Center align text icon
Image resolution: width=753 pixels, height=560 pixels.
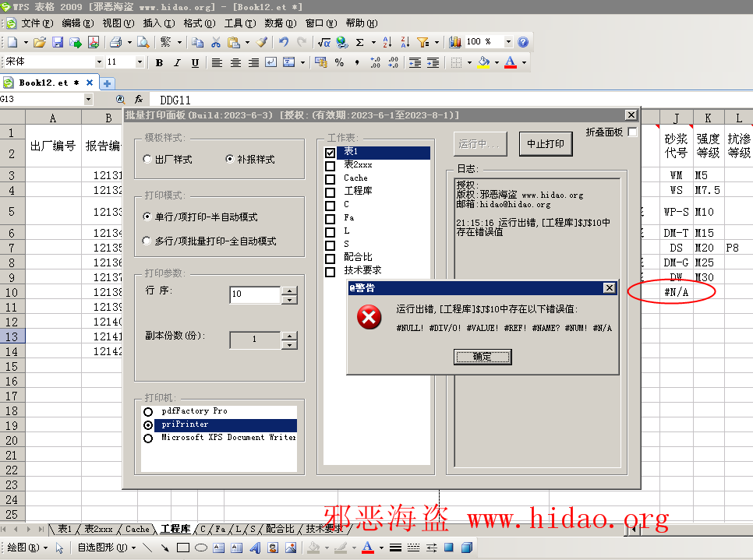pyautogui.click(x=235, y=62)
